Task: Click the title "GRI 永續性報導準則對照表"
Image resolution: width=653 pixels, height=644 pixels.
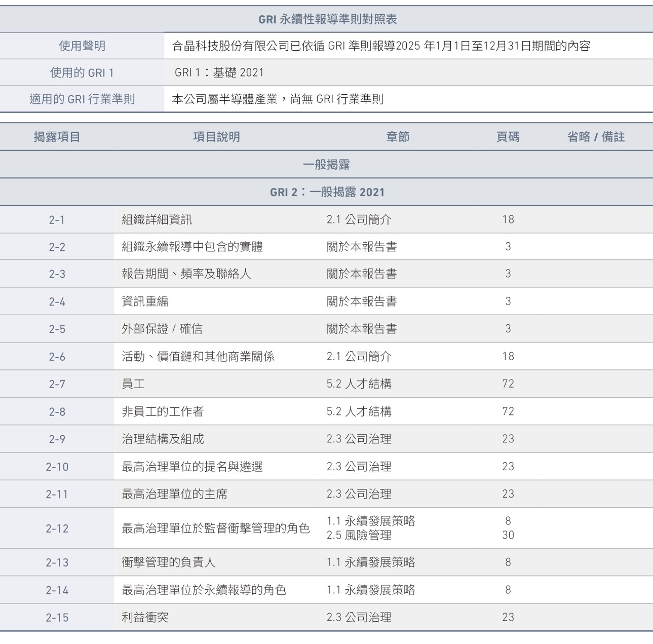Action: coord(327,19)
